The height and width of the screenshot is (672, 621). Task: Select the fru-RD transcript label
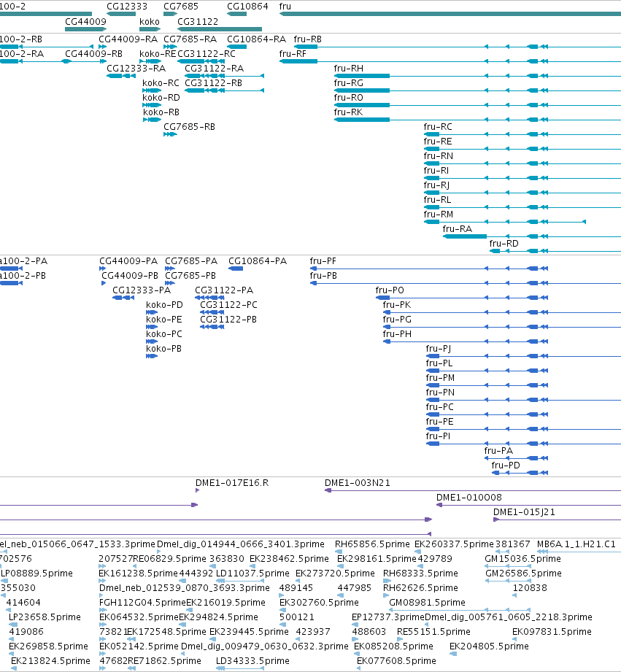tap(504, 244)
